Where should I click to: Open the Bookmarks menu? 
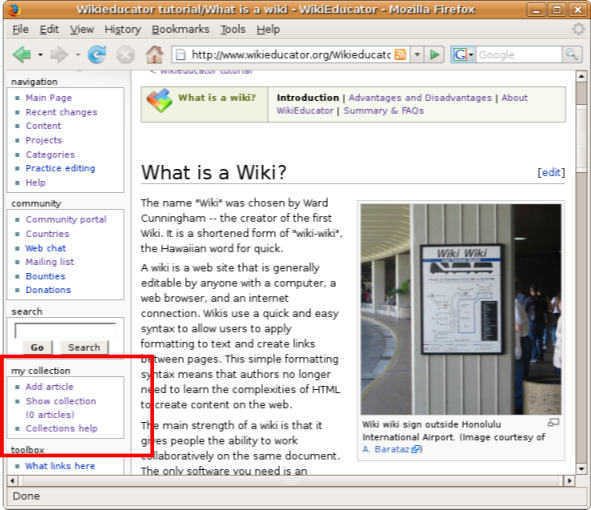(181, 29)
